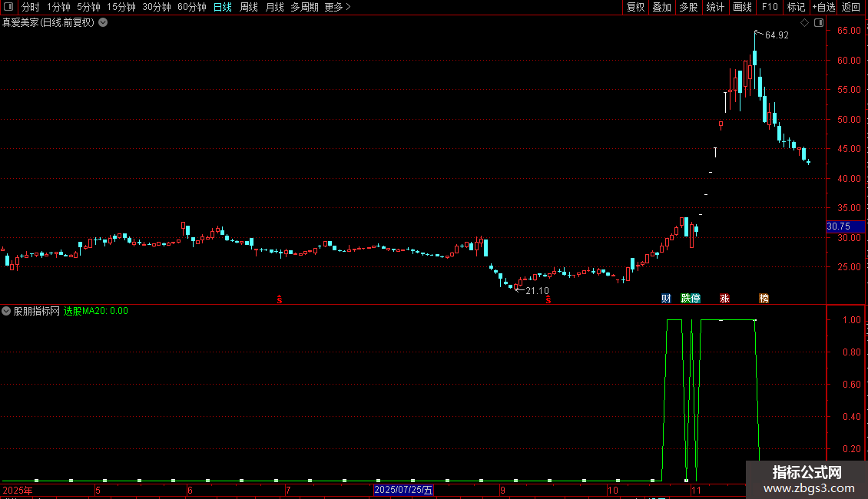The width and height of the screenshot is (868, 499).
Task: Switch to 分时 intraday view
Action: tap(31, 7)
